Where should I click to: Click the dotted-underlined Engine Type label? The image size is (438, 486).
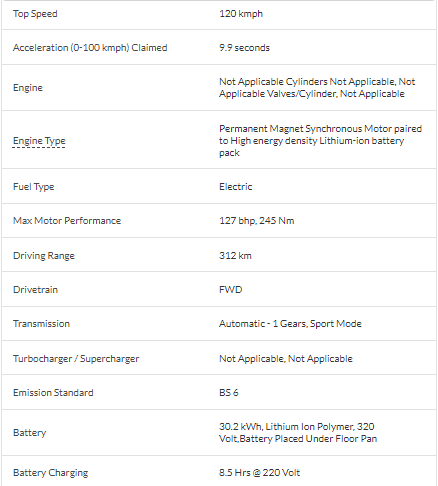click(39, 141)
